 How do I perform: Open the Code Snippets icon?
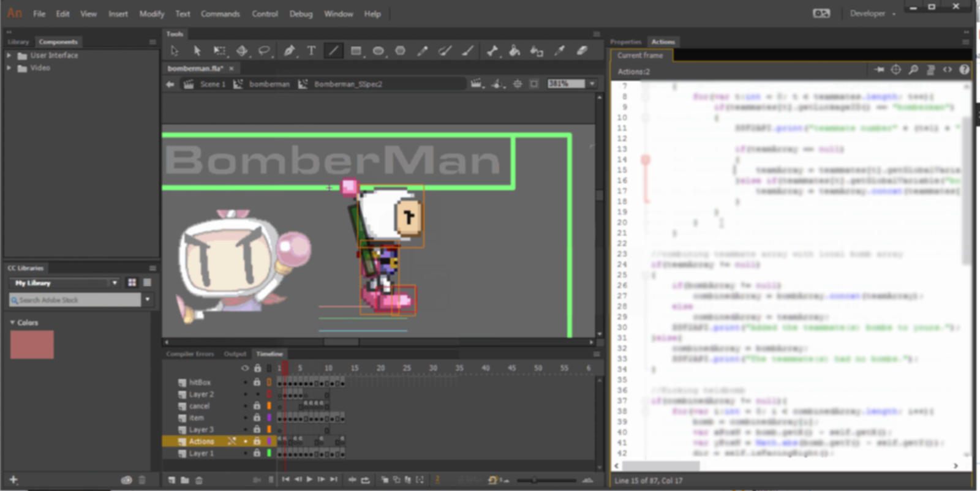coord(948,70)
